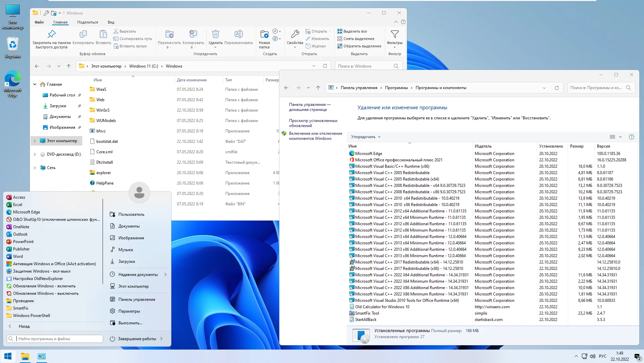
Task: Open the Поделиться ribbon tab
Action: pos(87,22)
